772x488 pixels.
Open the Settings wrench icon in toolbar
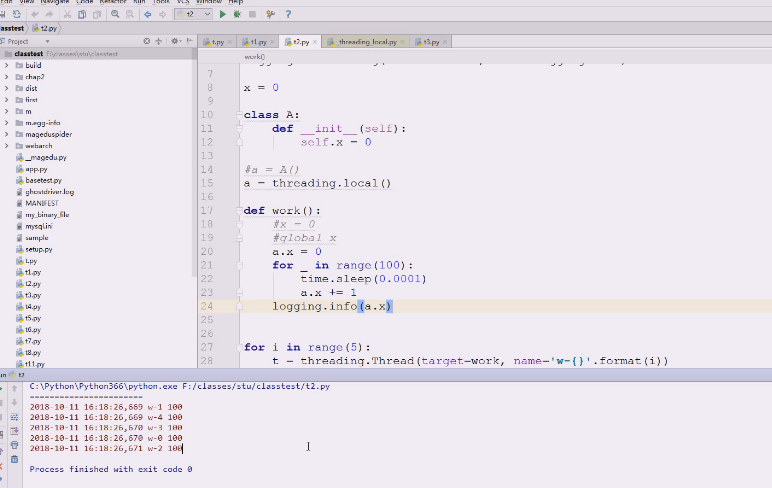coord(270,14)
